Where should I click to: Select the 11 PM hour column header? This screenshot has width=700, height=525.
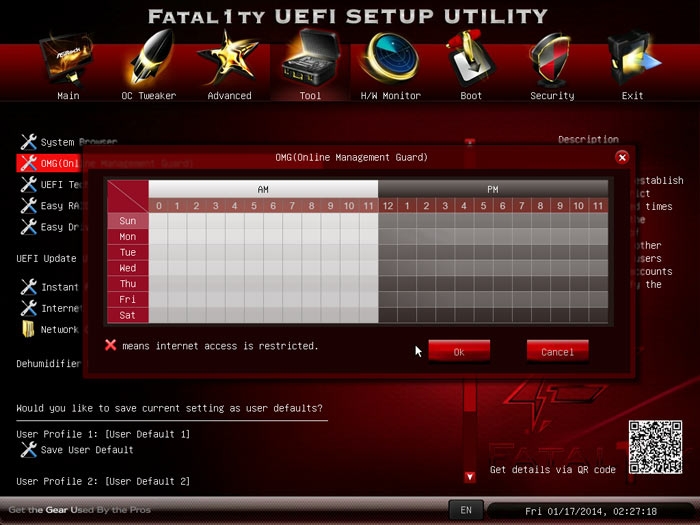click(598, 205)
